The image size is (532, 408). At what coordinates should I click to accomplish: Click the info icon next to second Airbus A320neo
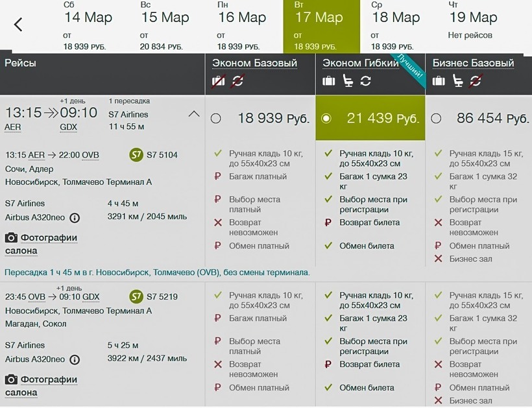(75, 359)
